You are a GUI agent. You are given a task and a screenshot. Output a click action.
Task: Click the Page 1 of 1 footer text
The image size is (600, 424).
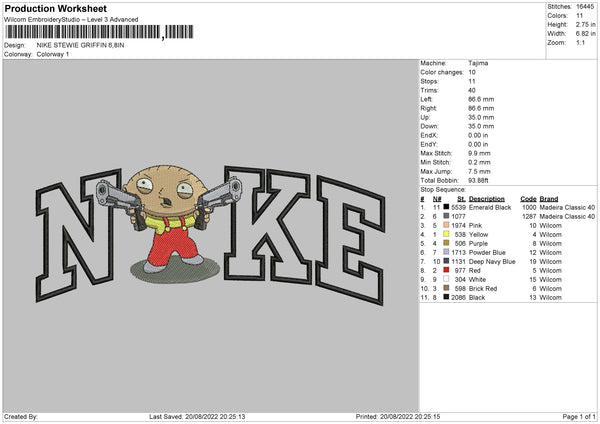(x=579, y=417)
